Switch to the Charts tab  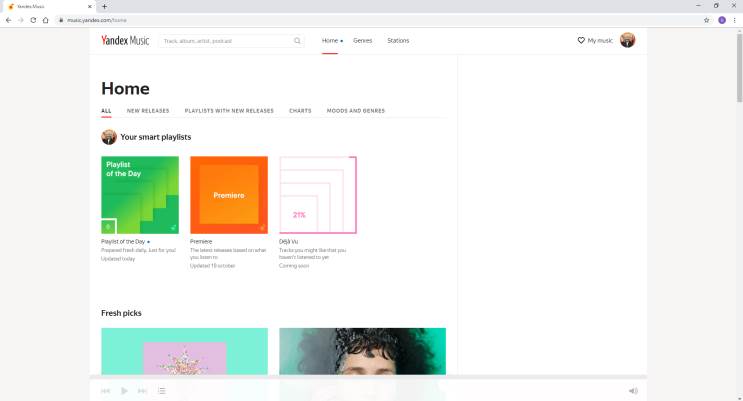click(x=300, y=111)
